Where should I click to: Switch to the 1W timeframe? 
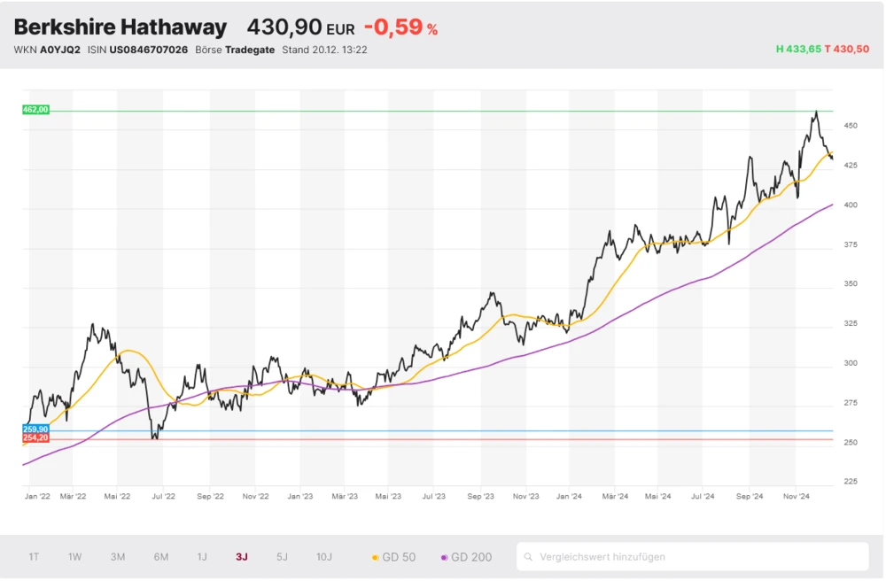pos(74,557)
